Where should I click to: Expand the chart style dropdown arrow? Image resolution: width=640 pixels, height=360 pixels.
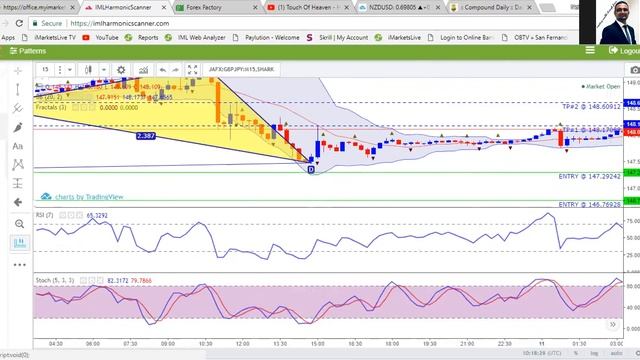click(x=104, y=69)
